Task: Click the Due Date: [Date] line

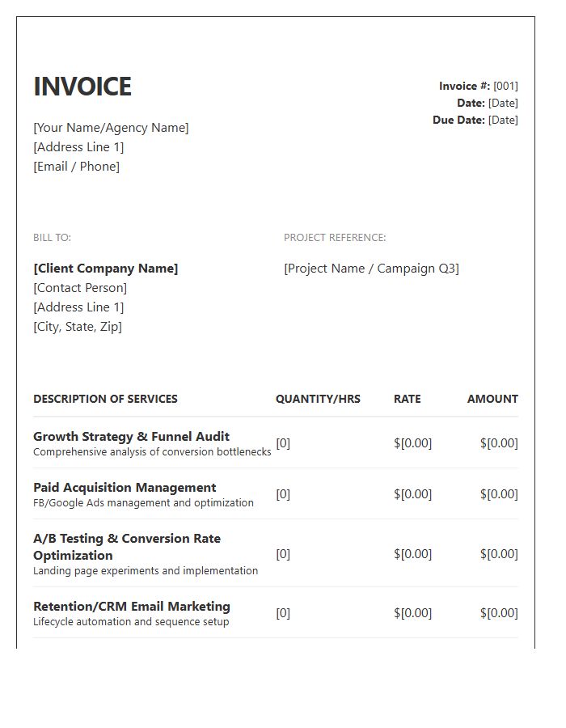Action: 475,120
